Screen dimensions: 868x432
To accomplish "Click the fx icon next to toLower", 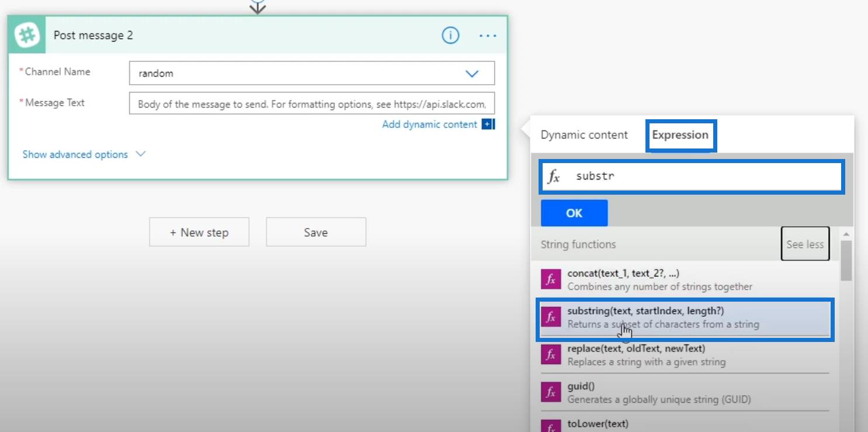I will [551, 426].
